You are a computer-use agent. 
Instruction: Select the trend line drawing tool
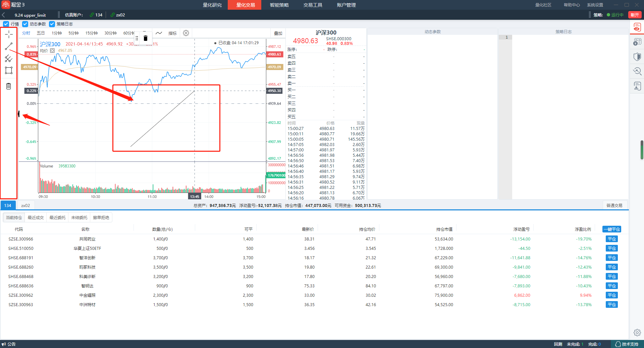[x=9, y=46]
